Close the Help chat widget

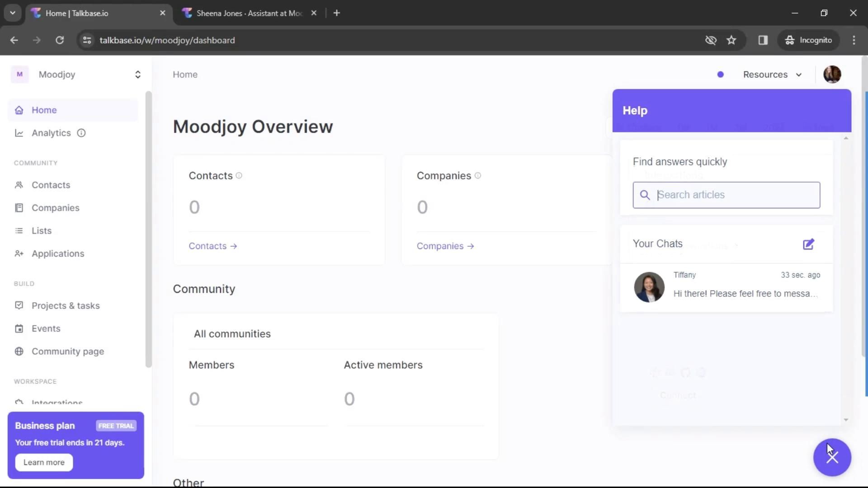pos(832,457)
